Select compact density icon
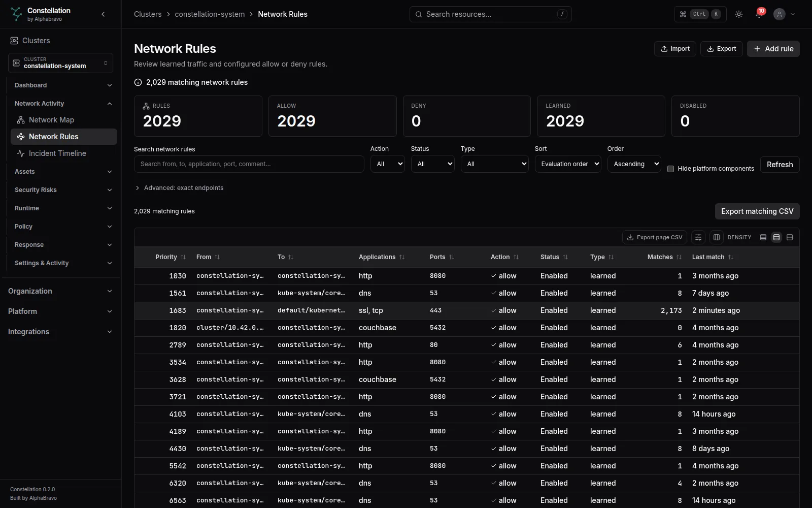The height and width of the screenshot is (508, 812). (x=763, y=237)
